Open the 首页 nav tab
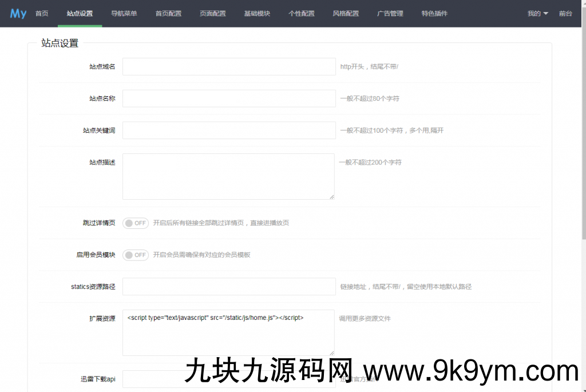586x392 pixels. [x=42, y=13]
